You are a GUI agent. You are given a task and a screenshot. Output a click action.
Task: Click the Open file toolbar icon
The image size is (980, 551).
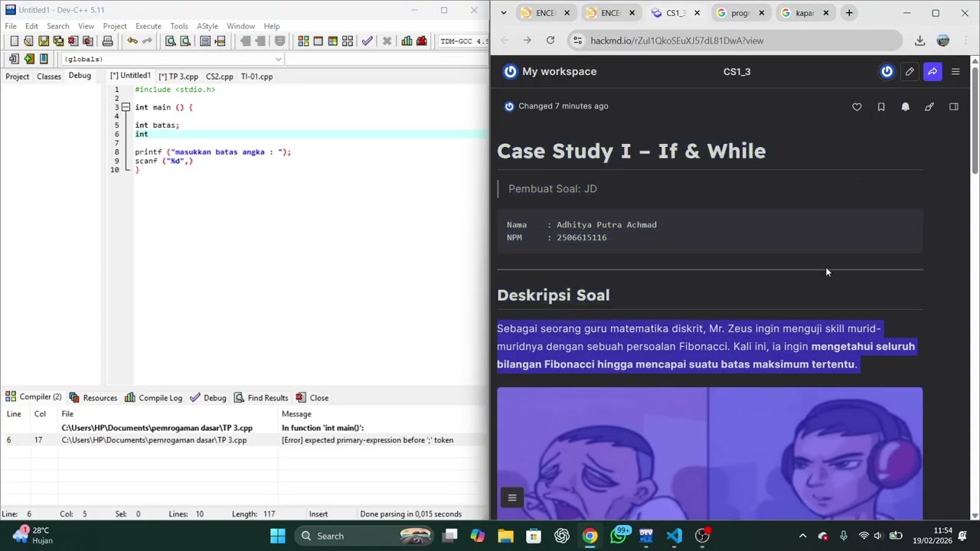(28, 41)
